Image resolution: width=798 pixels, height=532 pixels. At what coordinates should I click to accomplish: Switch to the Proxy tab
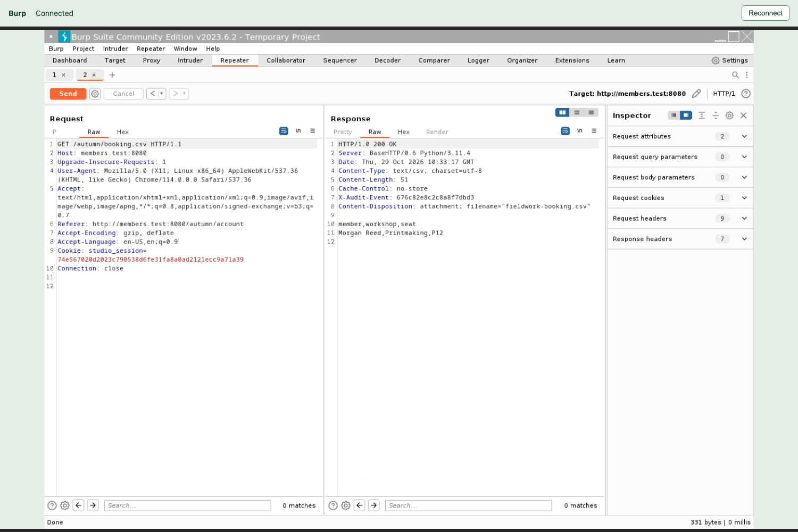point(152,61)
